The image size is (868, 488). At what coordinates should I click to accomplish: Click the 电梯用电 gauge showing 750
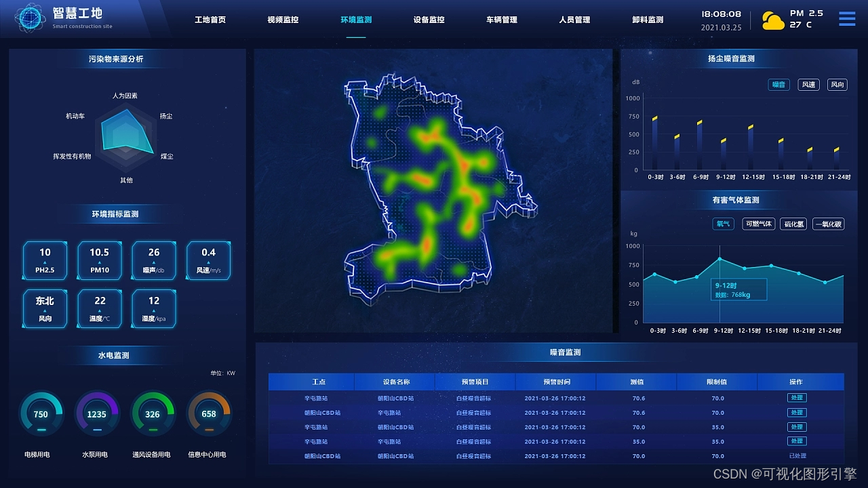[x=41, y=413]
